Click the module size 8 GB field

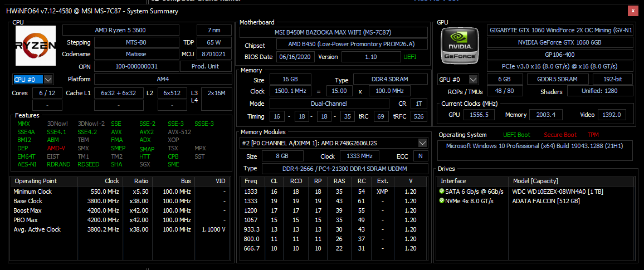283,156
